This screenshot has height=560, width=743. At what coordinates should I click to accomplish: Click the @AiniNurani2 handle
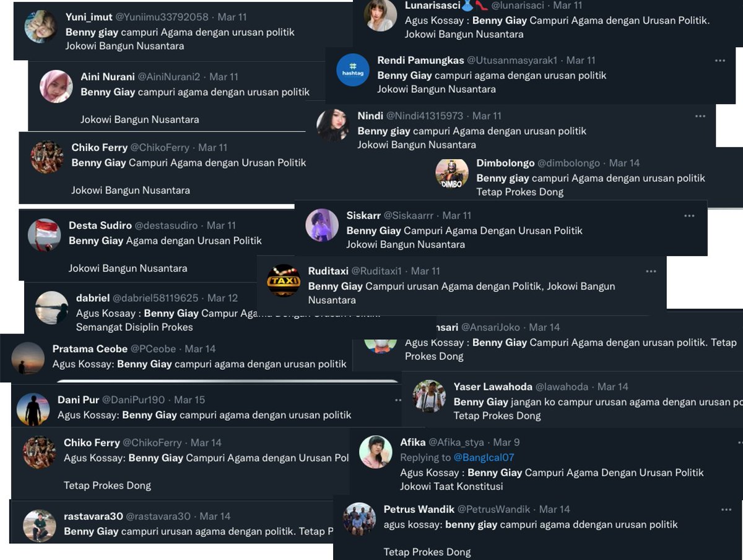coord(169,77)
